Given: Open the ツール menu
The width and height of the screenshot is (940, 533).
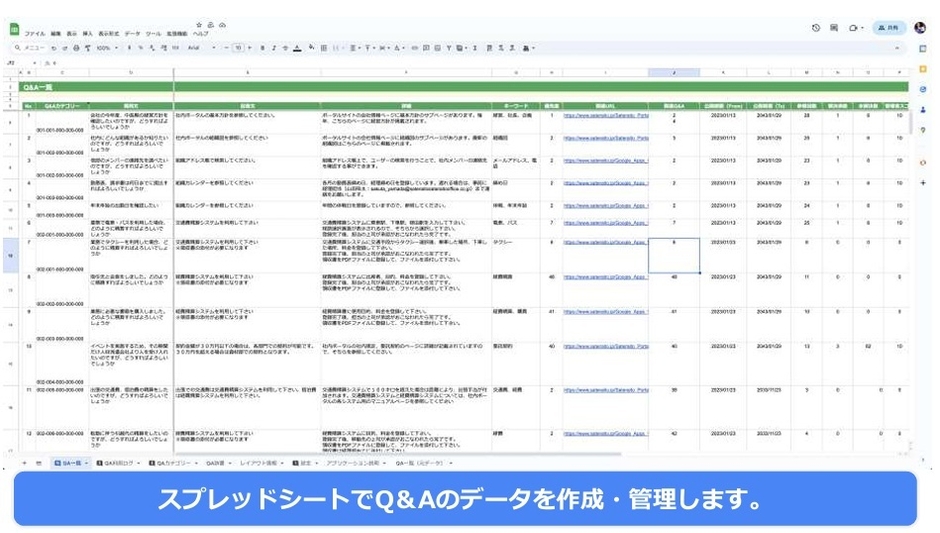Looking at the screenshot, I should (153, 34).
